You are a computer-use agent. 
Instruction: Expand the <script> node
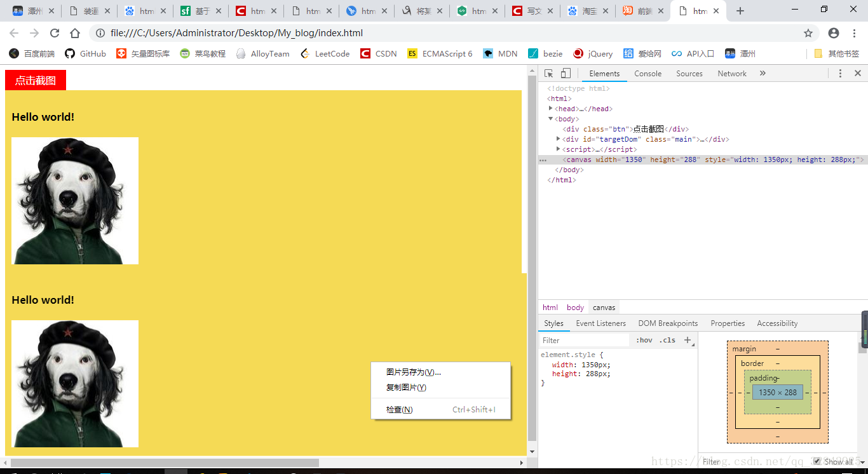(559, 149)
